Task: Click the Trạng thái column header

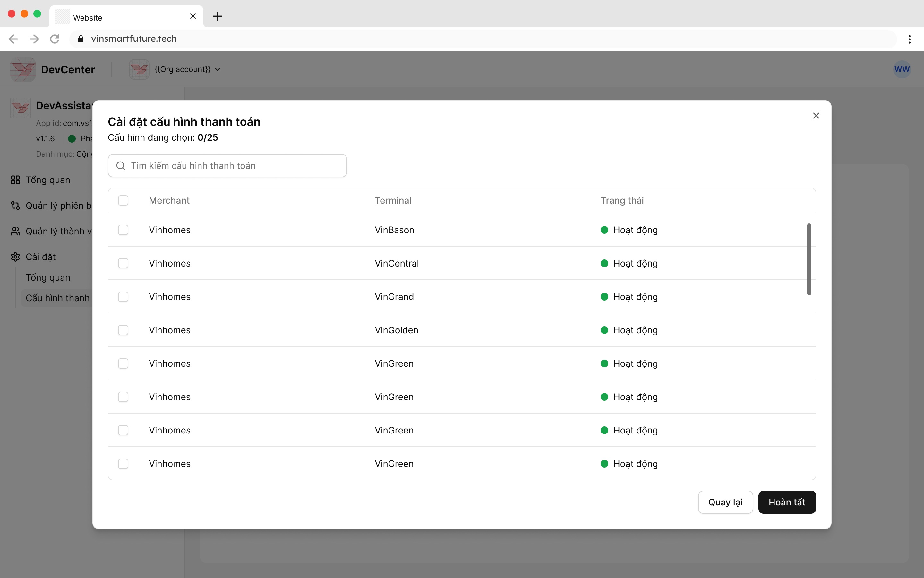Action: coord(622,200)
